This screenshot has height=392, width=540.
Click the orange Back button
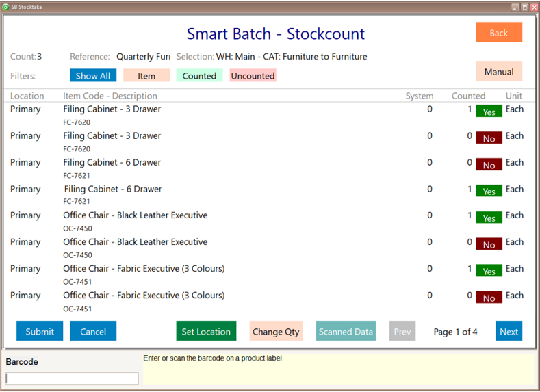tap(498, 33)
